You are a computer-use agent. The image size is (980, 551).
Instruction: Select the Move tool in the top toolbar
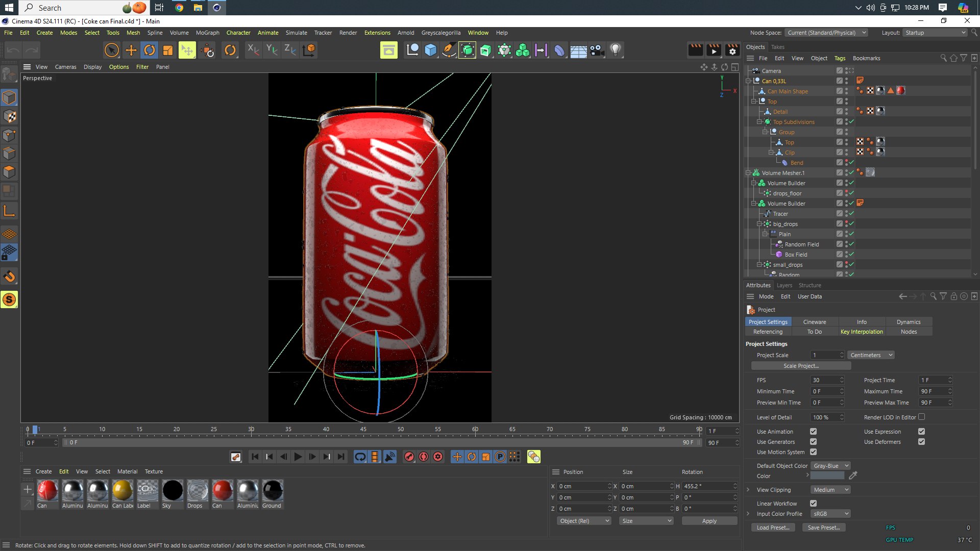pyautogui.click(x=131, y=50)
